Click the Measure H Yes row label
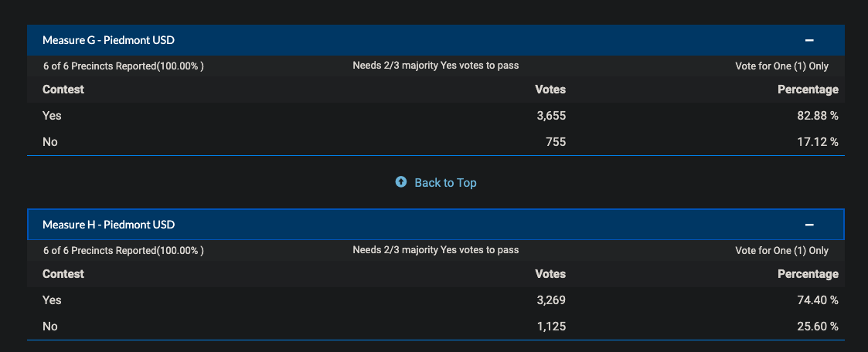The image size is (868, 352). (52, 300)
